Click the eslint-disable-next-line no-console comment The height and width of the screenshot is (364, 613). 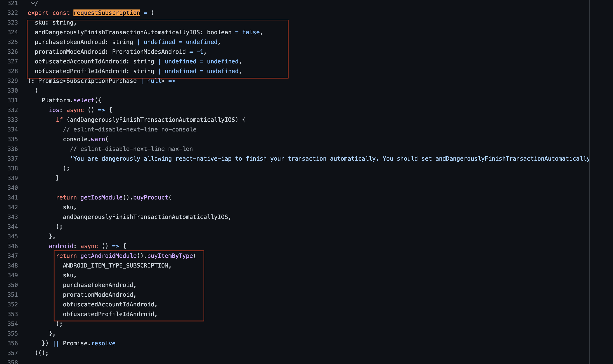tap(130, 129)
